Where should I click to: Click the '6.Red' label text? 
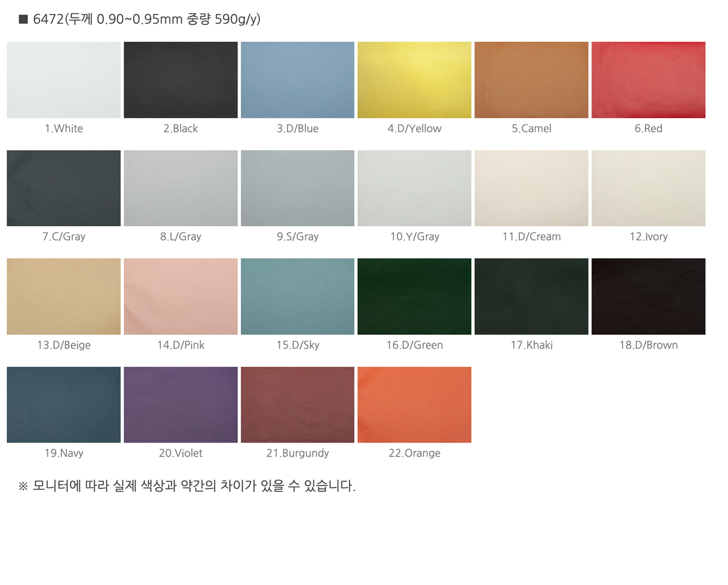(x=649, y=129)
